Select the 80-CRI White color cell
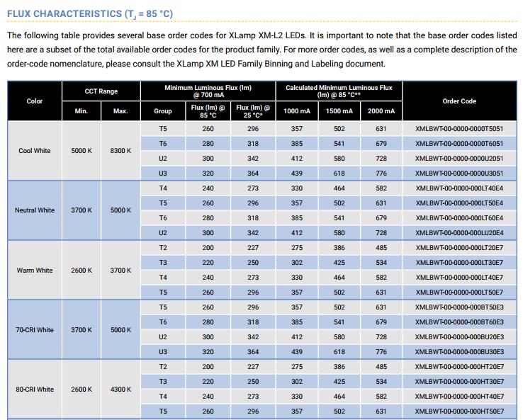The height and width of the screenshot is (420, 523). pyautogui.click(x=35, y=390)
